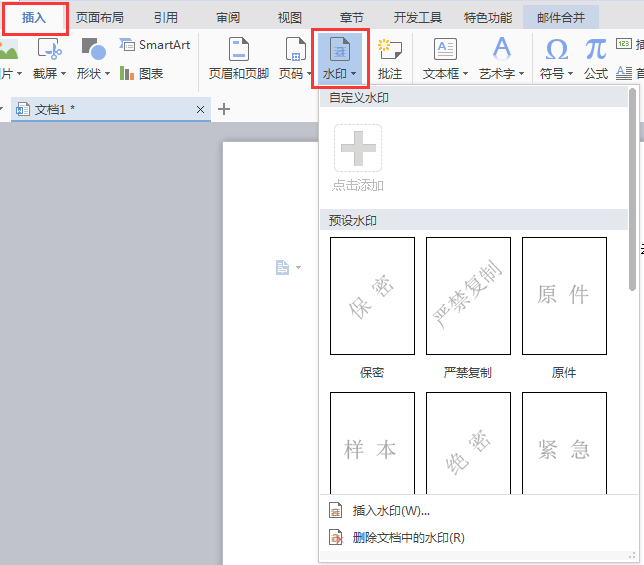Viewport: 644px width, 565px height.
Task: Select the 严禁复制 preset watermark thumbnail
Action: (468, 296)
